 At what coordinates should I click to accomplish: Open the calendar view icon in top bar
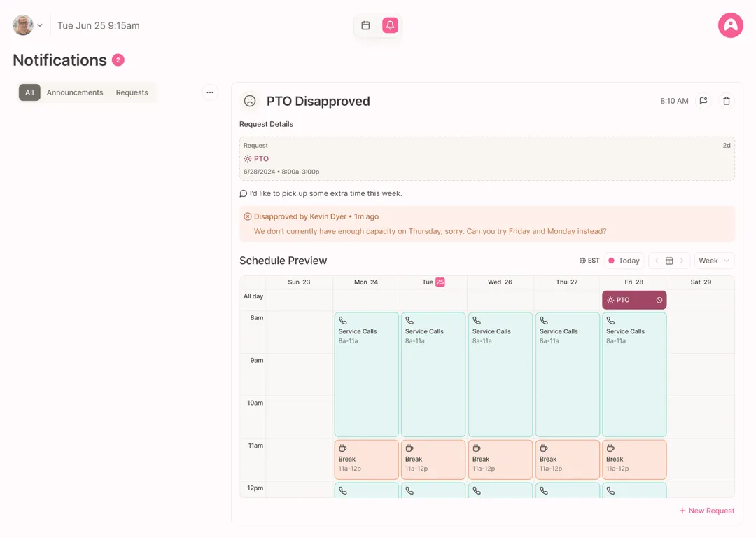coord(365,25)
